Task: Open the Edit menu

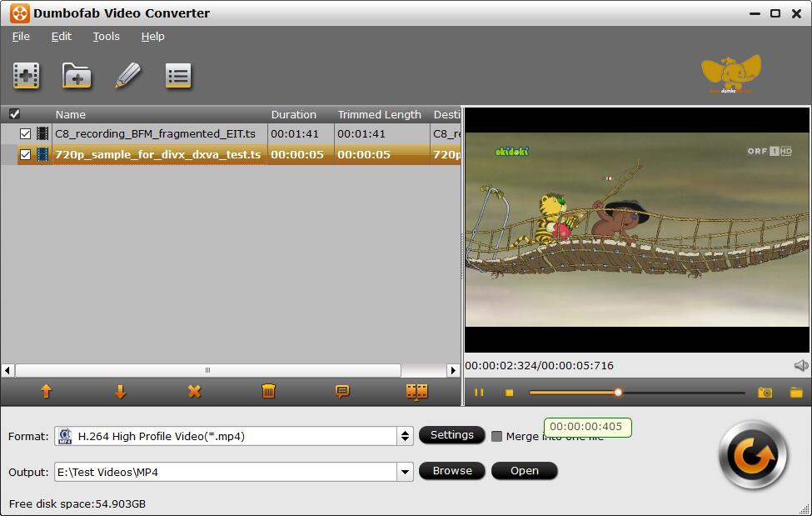Action: click(61, 37)
